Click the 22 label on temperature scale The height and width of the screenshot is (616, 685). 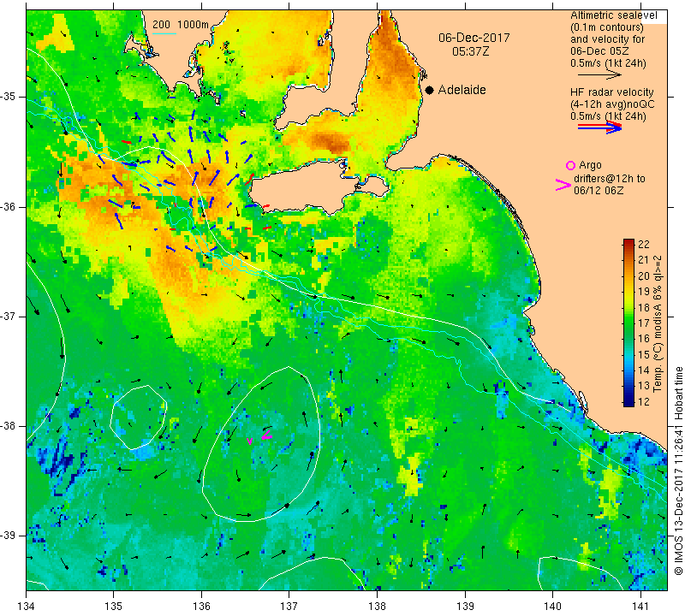pos(644,244)
